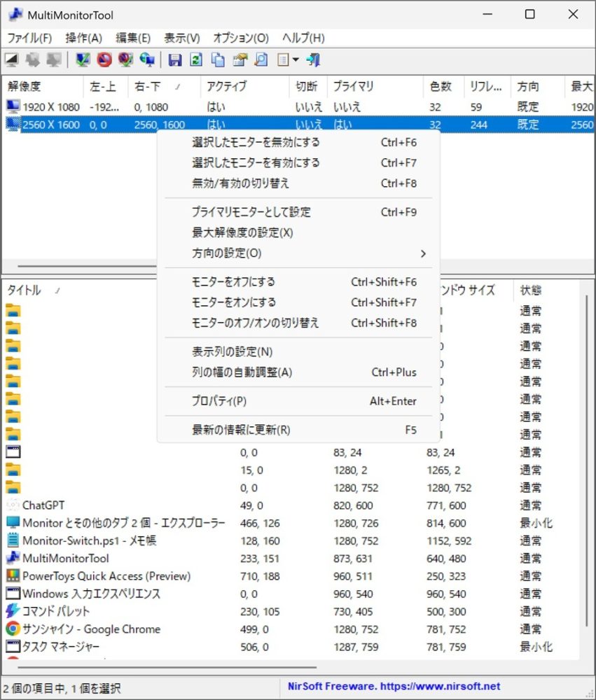The image size is (596, 700).
Task: Click the Find magnifier toolbar icon
Action: point(261,59)
